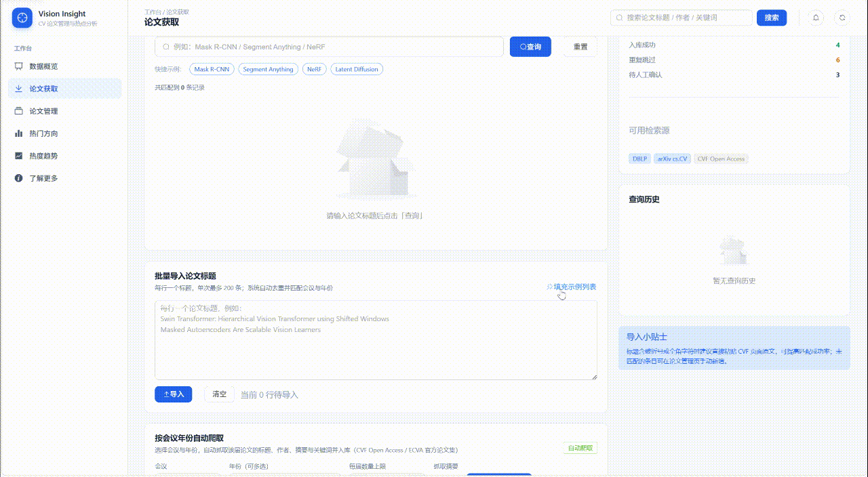The height and width of the screenshot is (477, 868).
Task: Click into the batch import titles textarea
Action: point(376,340)
